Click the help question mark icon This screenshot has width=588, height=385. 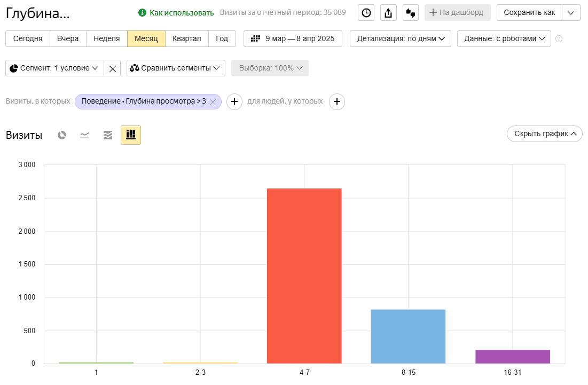[559, 39]
